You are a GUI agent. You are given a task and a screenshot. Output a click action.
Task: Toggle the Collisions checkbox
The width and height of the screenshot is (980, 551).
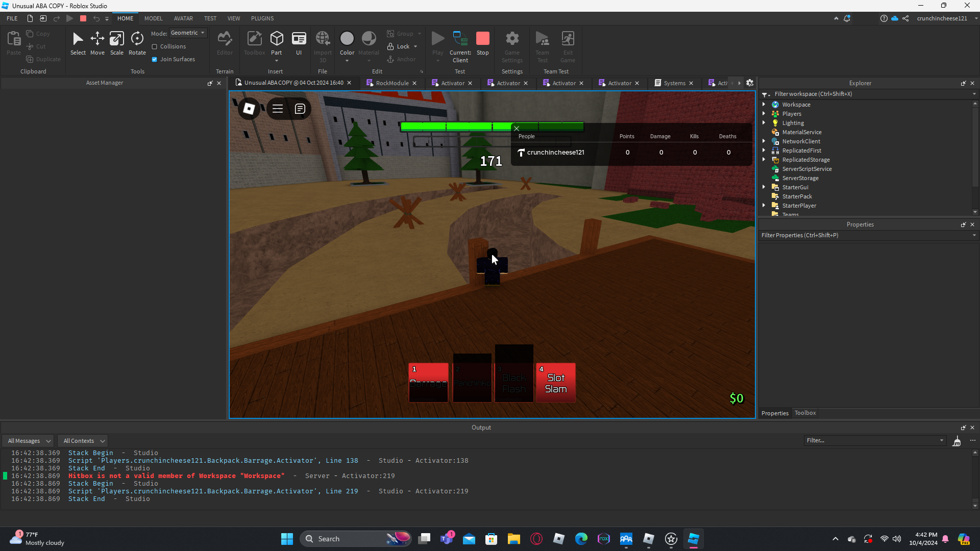pos(155,47)
